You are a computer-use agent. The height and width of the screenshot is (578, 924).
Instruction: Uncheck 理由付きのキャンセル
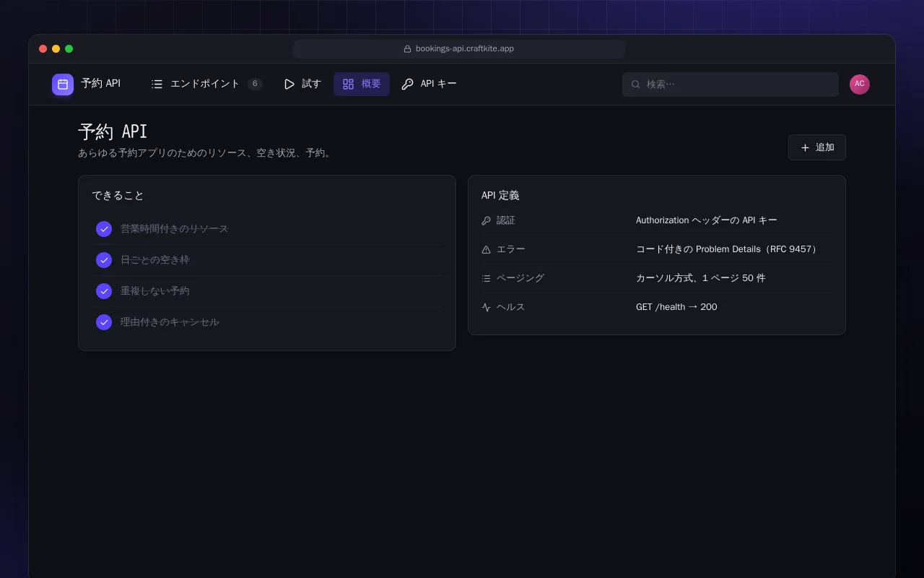pos(104,322)
